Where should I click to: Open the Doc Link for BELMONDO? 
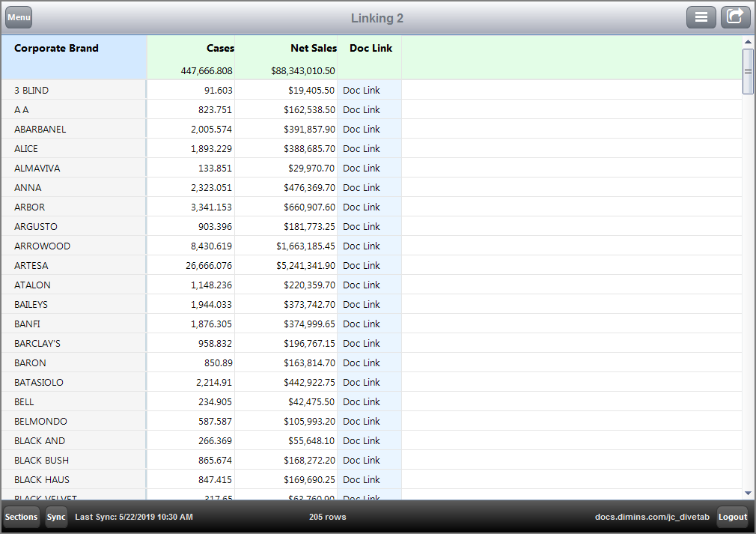click(362, 421)
